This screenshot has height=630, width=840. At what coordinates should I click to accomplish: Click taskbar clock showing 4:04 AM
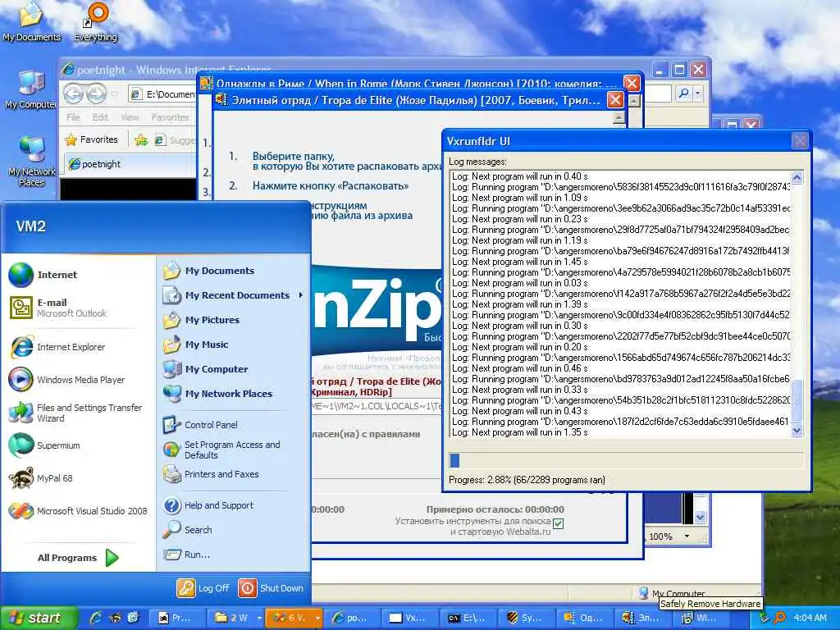point(810,619)
